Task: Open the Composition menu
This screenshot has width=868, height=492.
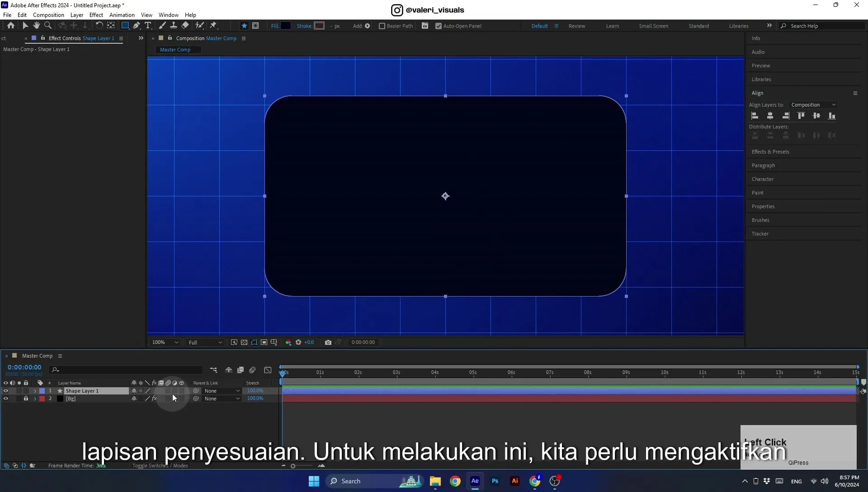Action: point(48,15)
